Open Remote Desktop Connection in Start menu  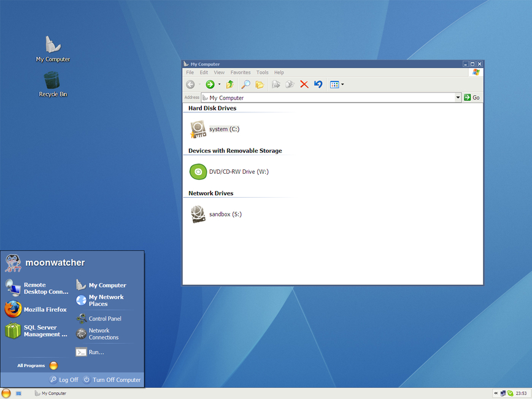37,288
